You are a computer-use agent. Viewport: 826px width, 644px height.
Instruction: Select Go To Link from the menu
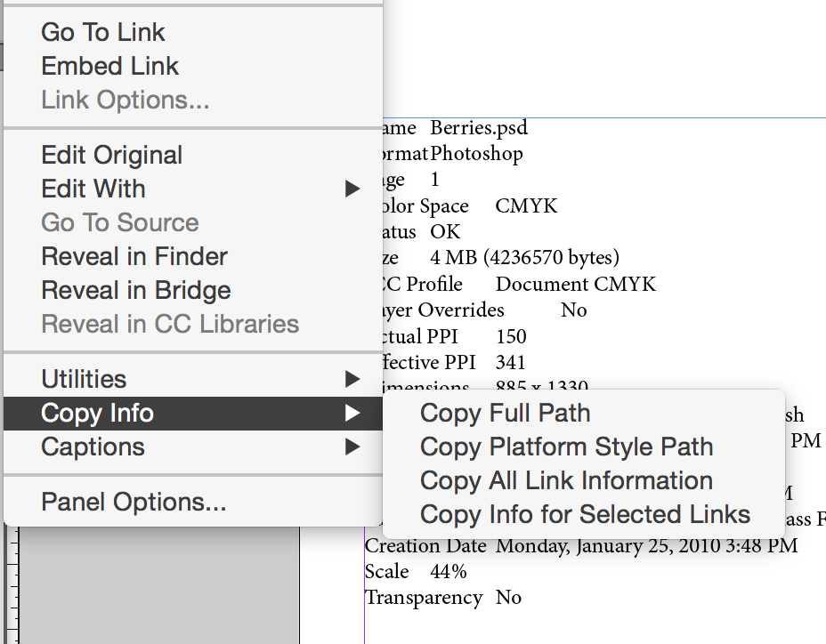click(102, 32)
